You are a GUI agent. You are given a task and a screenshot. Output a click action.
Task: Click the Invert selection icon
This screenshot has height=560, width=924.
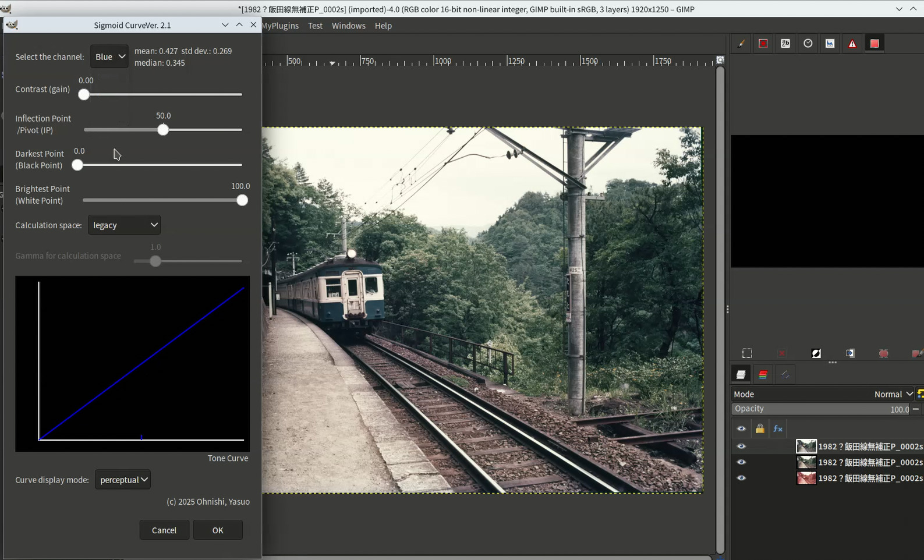816,353
